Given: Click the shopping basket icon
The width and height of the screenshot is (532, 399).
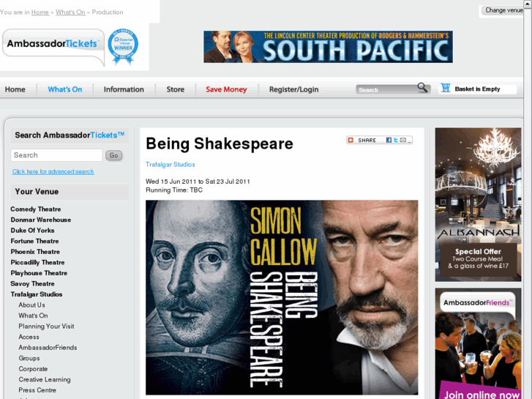Looking at the screenshot, I should coord(446,88).
